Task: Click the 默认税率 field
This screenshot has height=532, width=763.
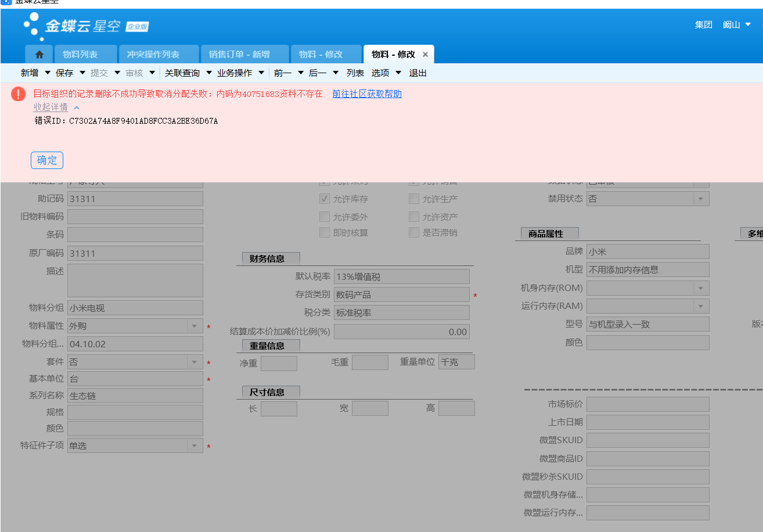Action: tap(402, 276)
